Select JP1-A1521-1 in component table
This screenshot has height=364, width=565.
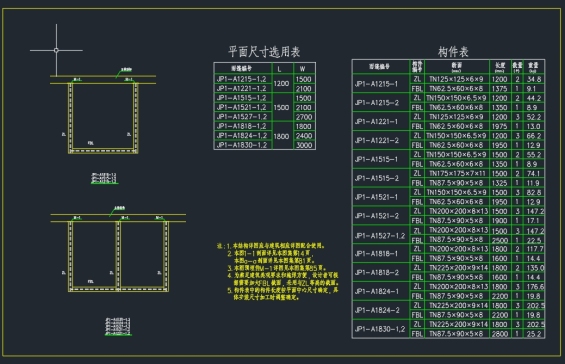tap(376, 197)
